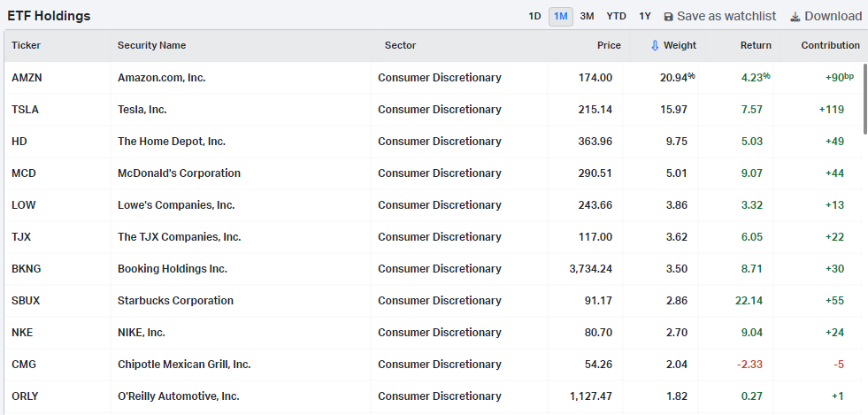Click Amazon's price 174.00
This screenshot has width=868, height=415.
(595, 78)
